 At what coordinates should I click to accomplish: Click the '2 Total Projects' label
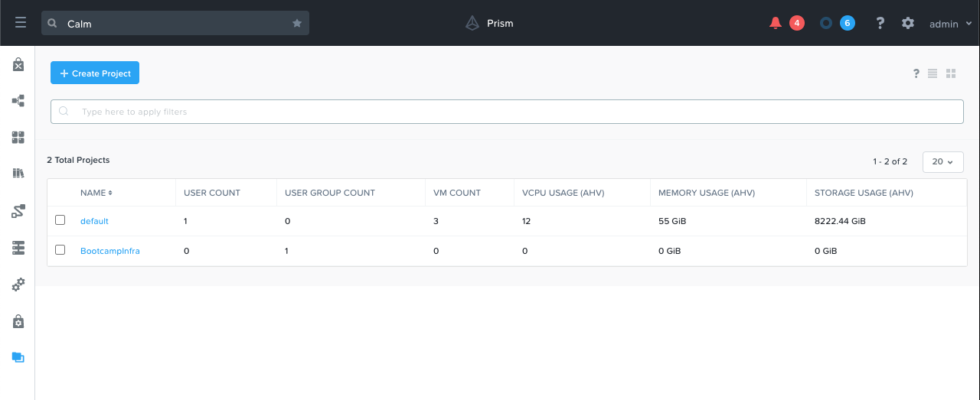[x=78, y=161]
